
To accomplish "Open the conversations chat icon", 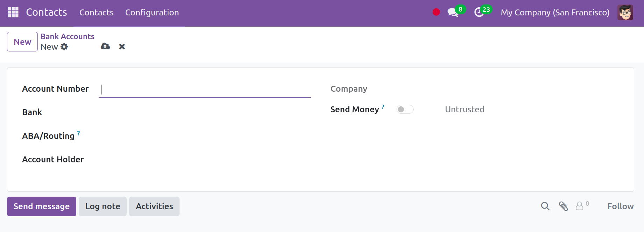I will (x=453, y=13).
